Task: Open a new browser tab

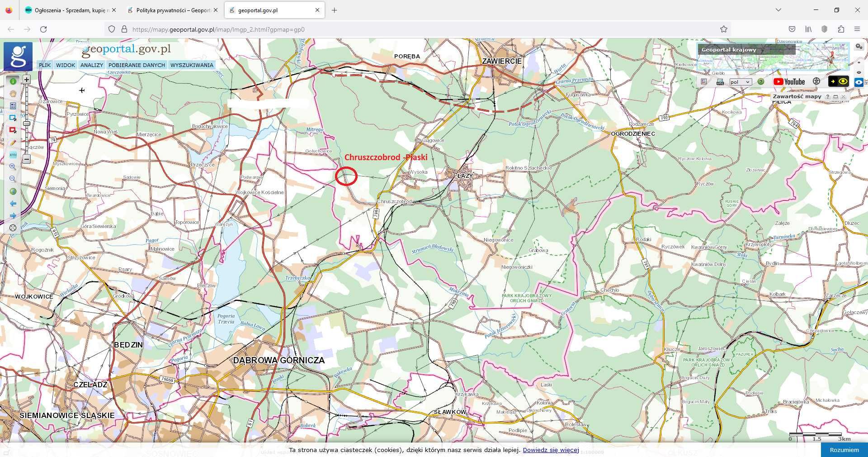Action: click(335, 10)
